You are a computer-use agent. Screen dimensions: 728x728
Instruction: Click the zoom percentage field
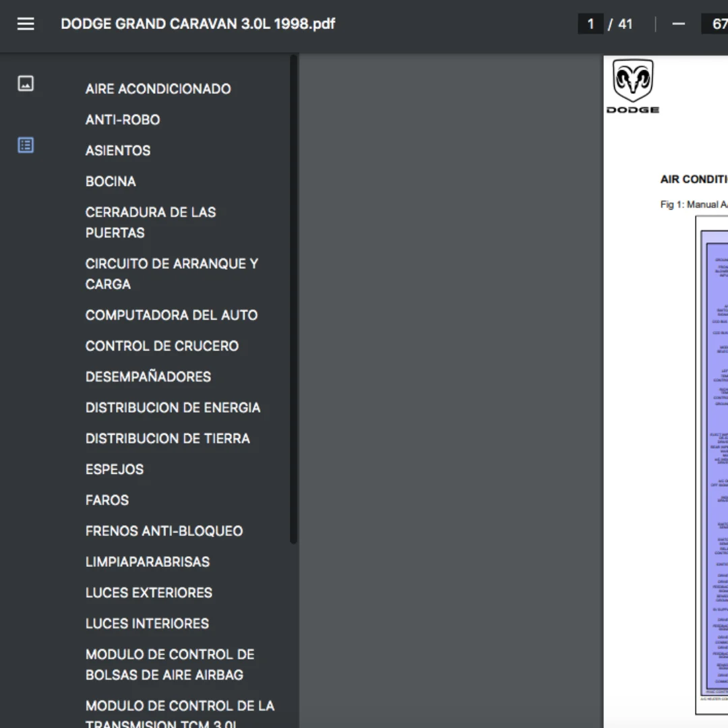click(715, 24)
